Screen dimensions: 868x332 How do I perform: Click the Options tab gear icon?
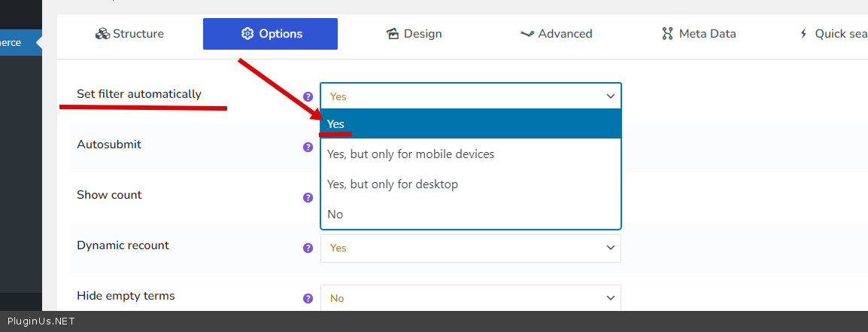pyautogui.click(x=247, y=34)
